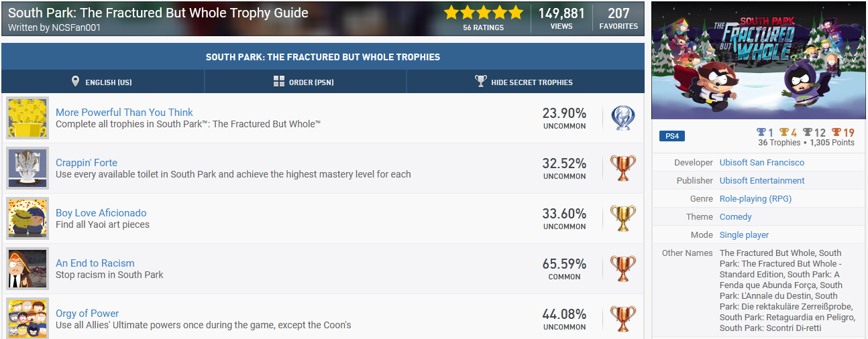Screen dimensions: 868x339
Task: Change the Order (PSN) sorting option
Action: (x=304, y=82)
